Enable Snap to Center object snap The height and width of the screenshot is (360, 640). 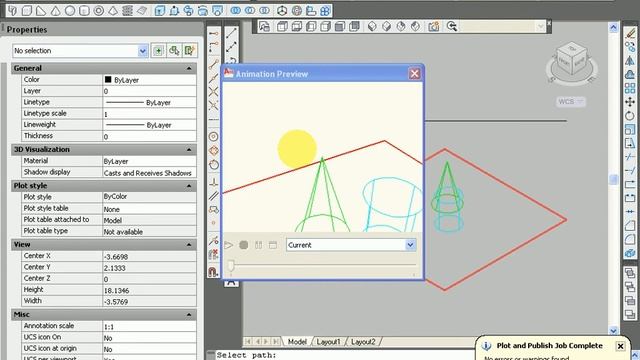(213, 137)
